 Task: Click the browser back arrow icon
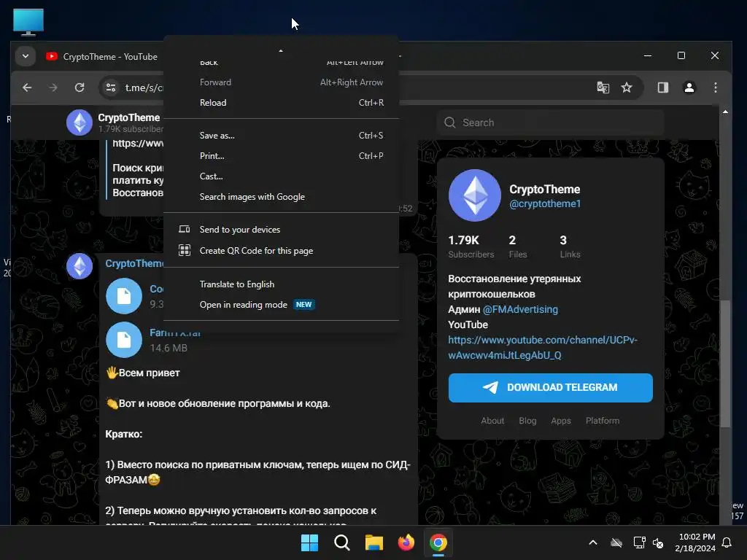(27, 87)
